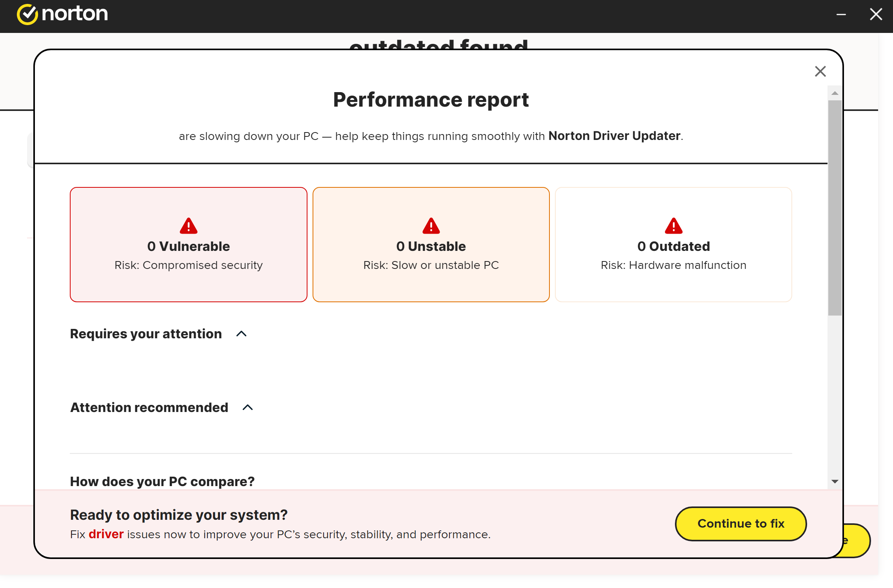The width and height of the screenshot is (893, 588).
Task: Collapse the Attention recommended section
Action: 248,408
